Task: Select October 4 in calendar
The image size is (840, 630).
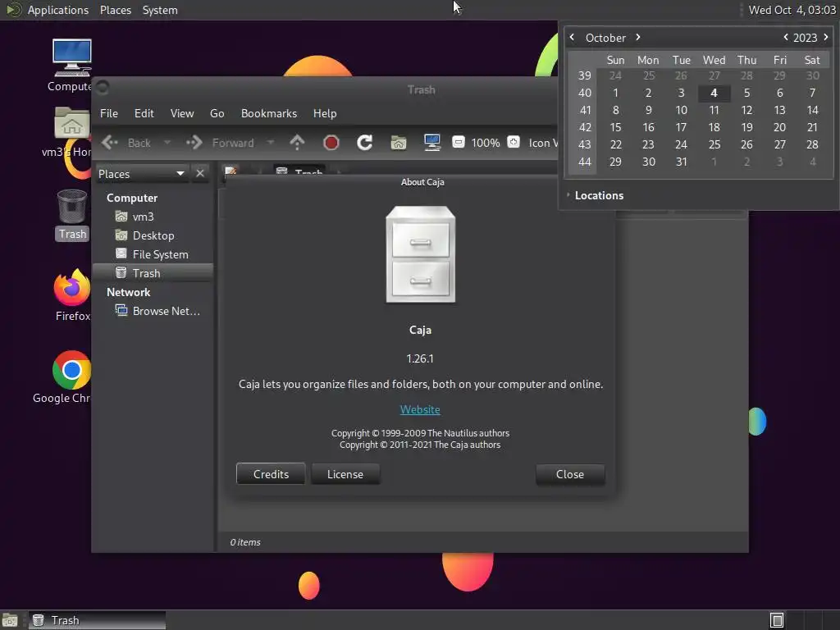Action: click(714, 93)
